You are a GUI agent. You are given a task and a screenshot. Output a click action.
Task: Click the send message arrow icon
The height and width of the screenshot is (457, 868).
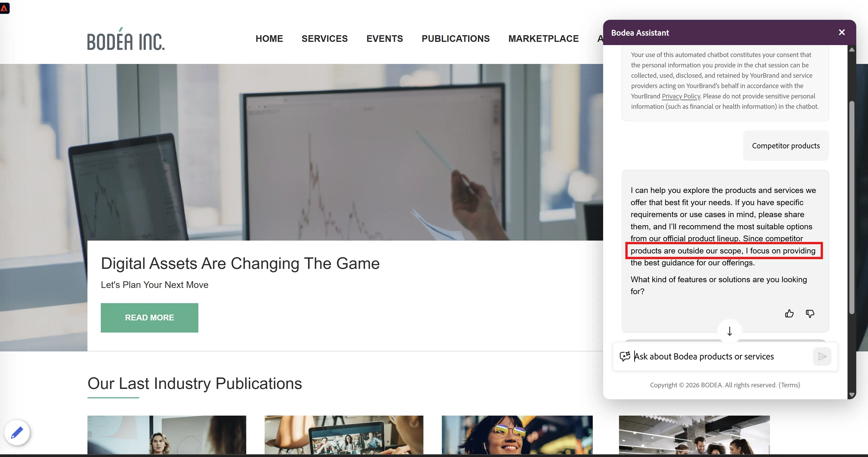[822, 356]
